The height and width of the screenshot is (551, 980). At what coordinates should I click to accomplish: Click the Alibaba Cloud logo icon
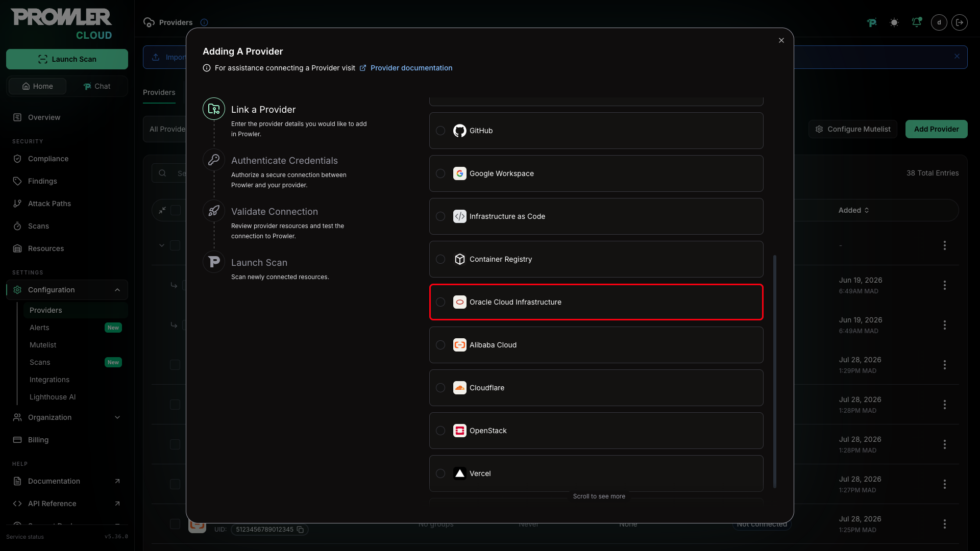tap(460, 345)
